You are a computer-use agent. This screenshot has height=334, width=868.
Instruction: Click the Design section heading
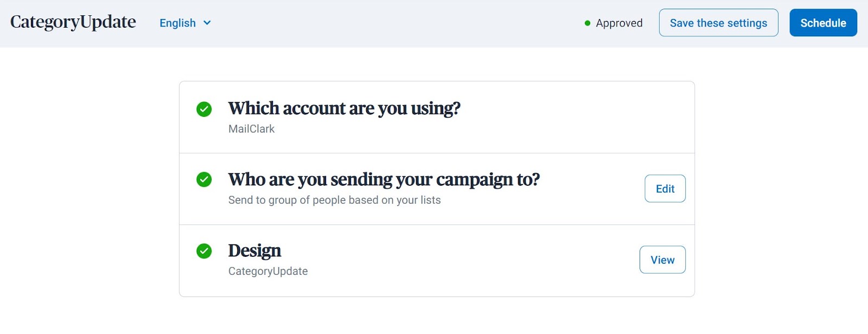pyautogui.click(x=254, y=250)
